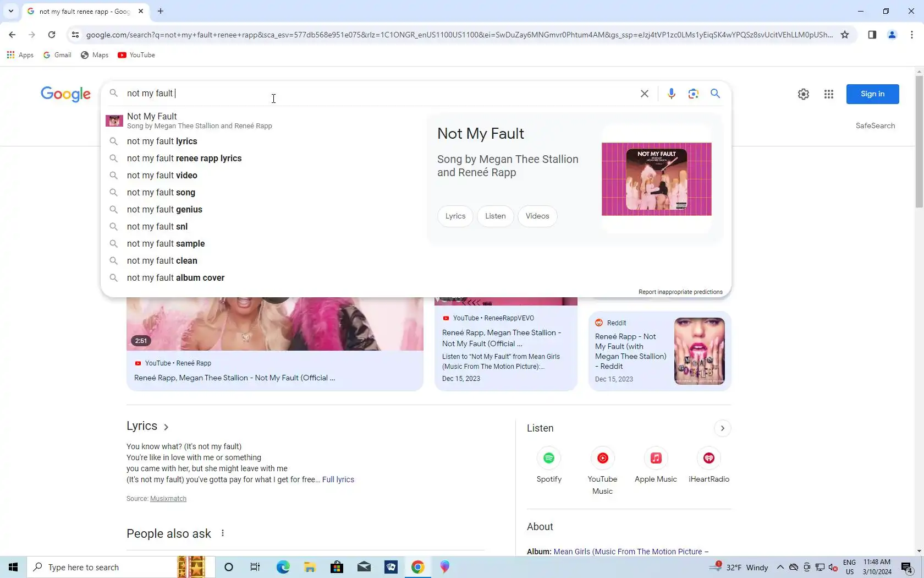Open File Explorer from the taskbar
Screen dimensions: 924x578
click(x=310, y=567)
